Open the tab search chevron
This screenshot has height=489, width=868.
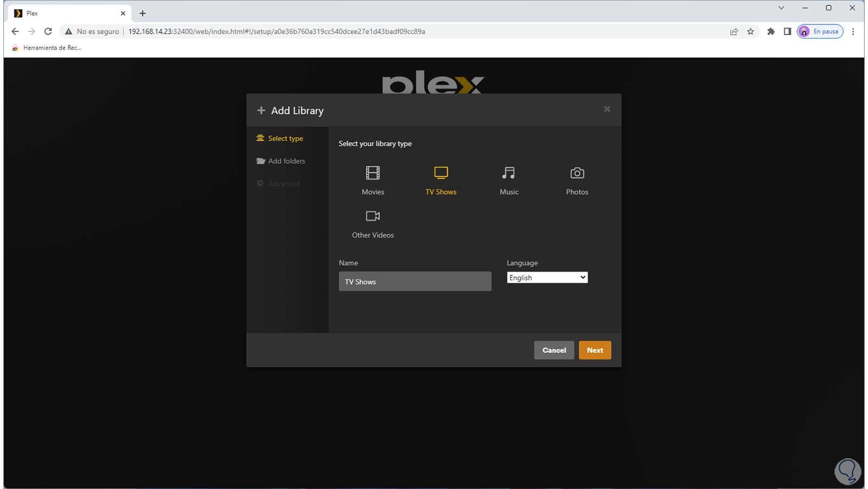tap(781, 8)
